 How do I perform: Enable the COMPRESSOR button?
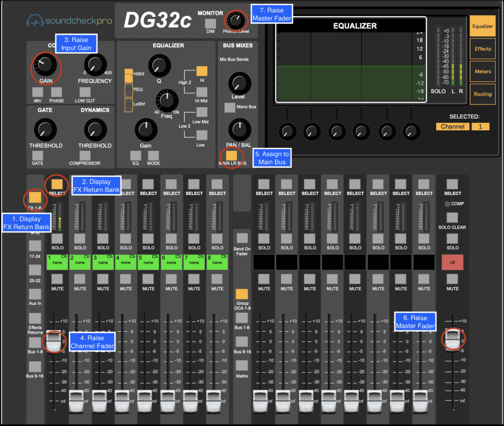click(85, 156)
